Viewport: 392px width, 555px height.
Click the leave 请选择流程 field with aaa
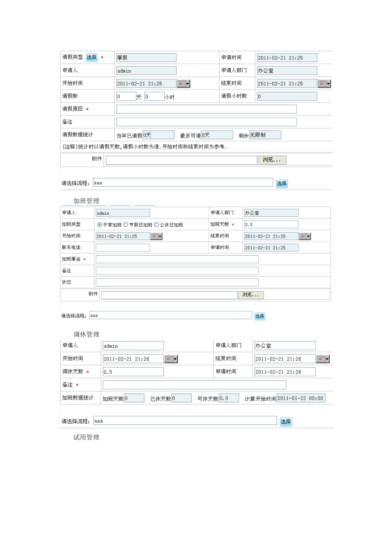(182, 183)
